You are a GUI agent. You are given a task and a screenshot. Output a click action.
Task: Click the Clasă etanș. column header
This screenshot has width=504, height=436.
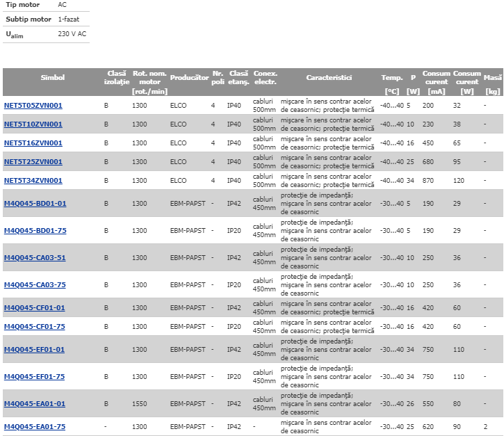coord(238,77)
